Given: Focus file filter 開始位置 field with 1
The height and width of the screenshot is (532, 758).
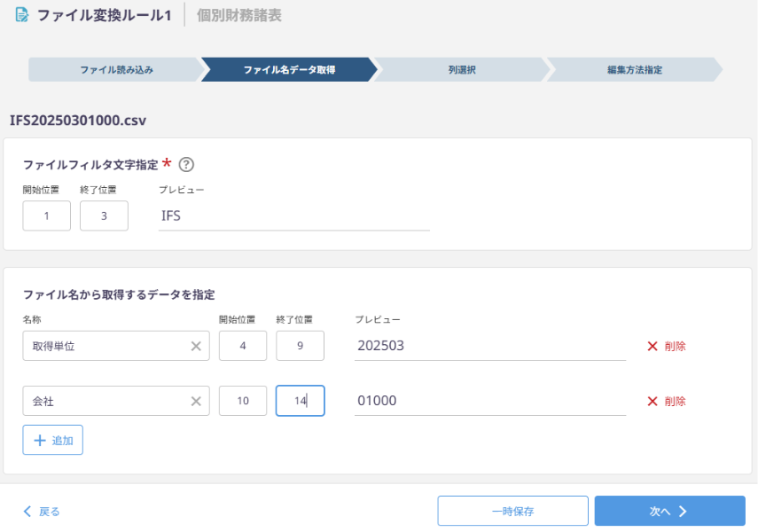Looking at the screenshot, I should (46, 215).
